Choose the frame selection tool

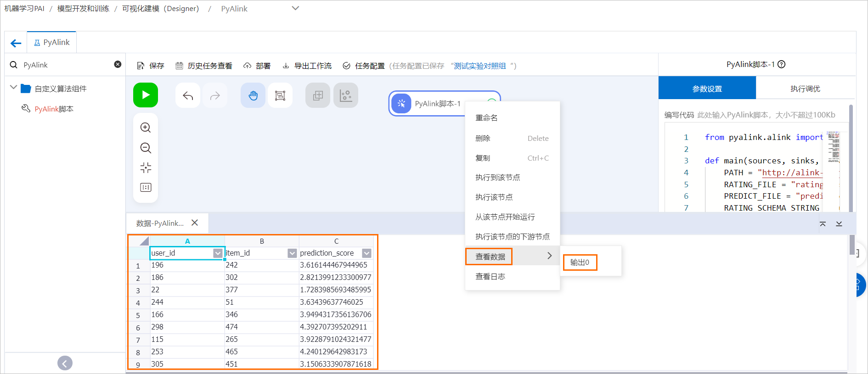tap(280, 95)
